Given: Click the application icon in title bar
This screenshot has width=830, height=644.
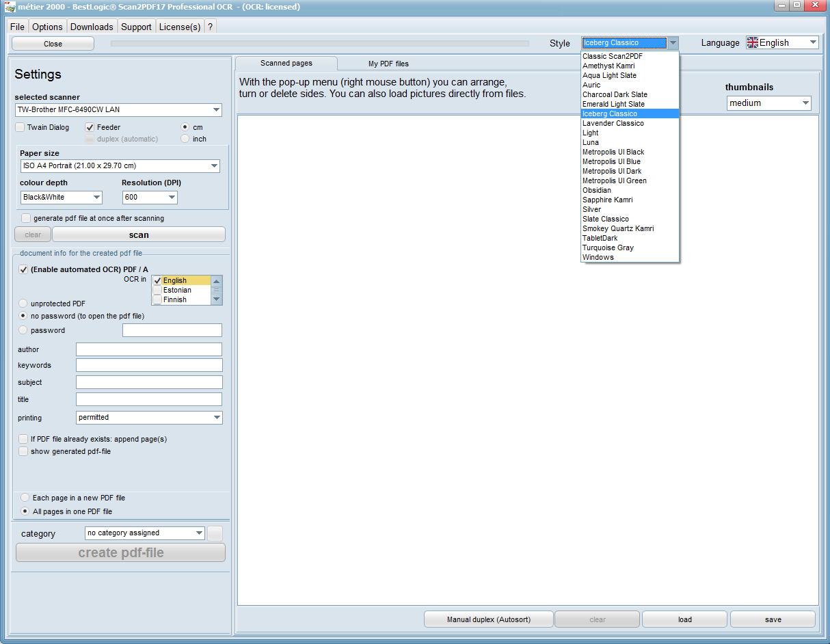Looking at the screenshot, I should click(x=10, y=7).
